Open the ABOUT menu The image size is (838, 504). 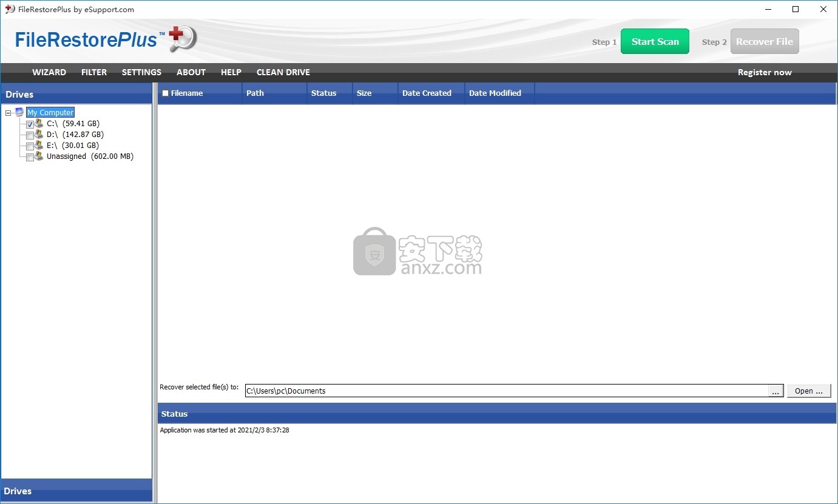point(191,72)
